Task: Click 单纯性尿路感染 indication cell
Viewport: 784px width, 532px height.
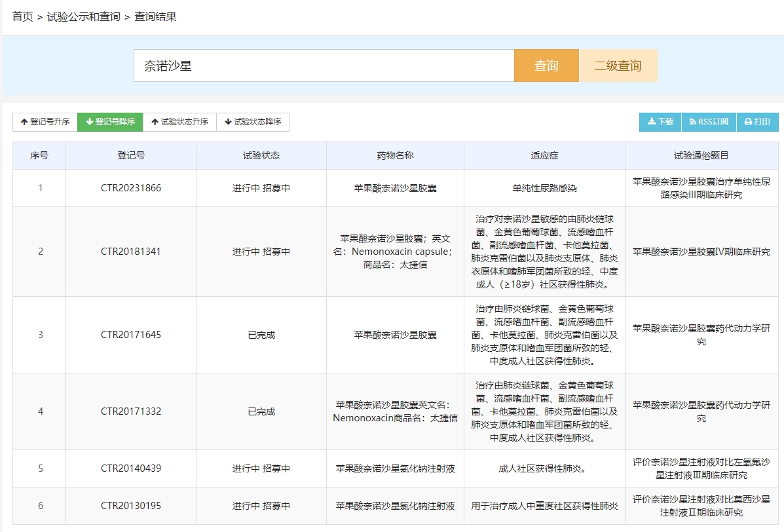Action: pyautogui.click(x=544, y=188)
